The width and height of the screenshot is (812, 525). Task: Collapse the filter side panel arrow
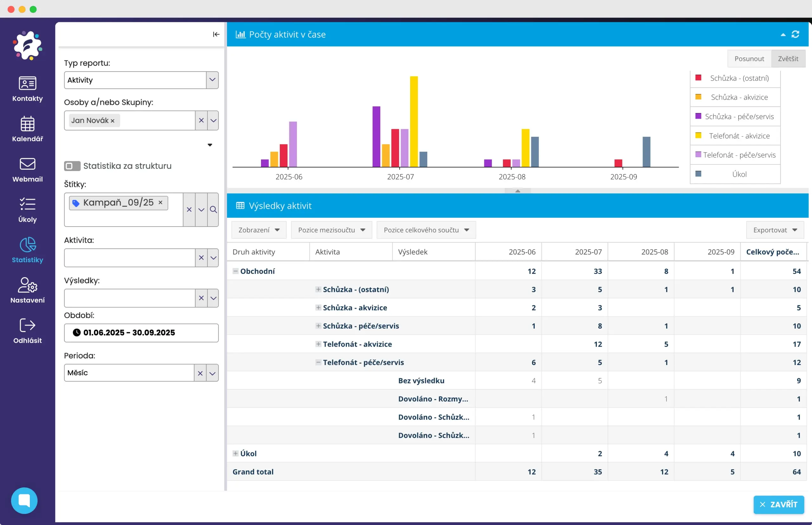pyautogui.click(x=216, y=34)
